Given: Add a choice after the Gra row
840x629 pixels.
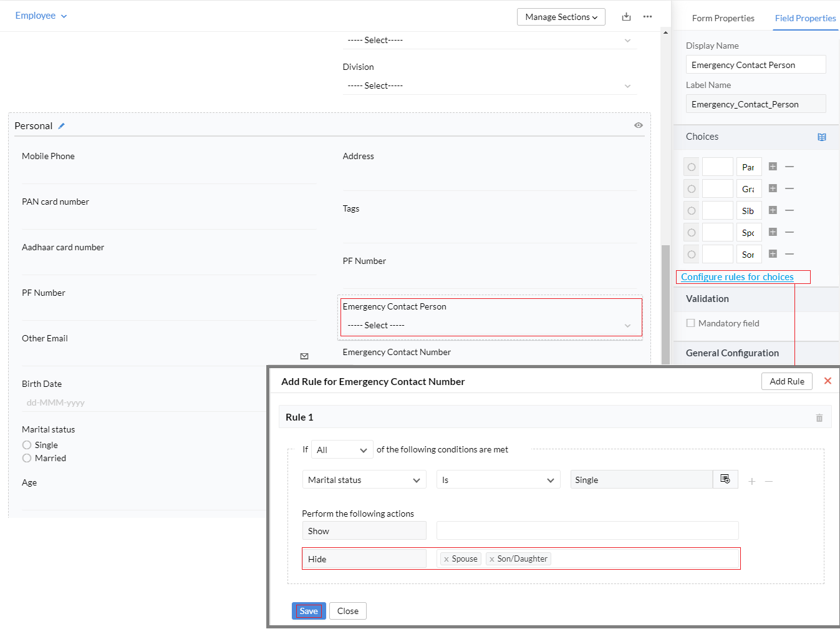Looking at the screenshot, I should 773,188.
